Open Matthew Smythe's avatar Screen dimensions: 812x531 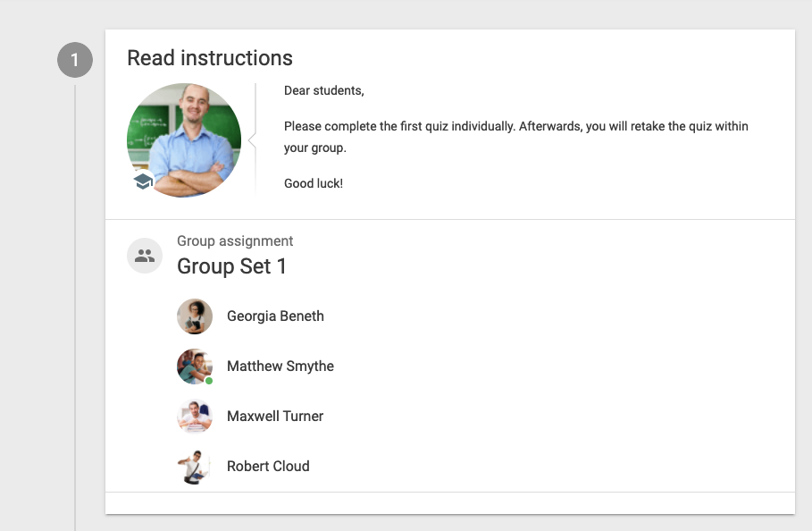(195, 367)
